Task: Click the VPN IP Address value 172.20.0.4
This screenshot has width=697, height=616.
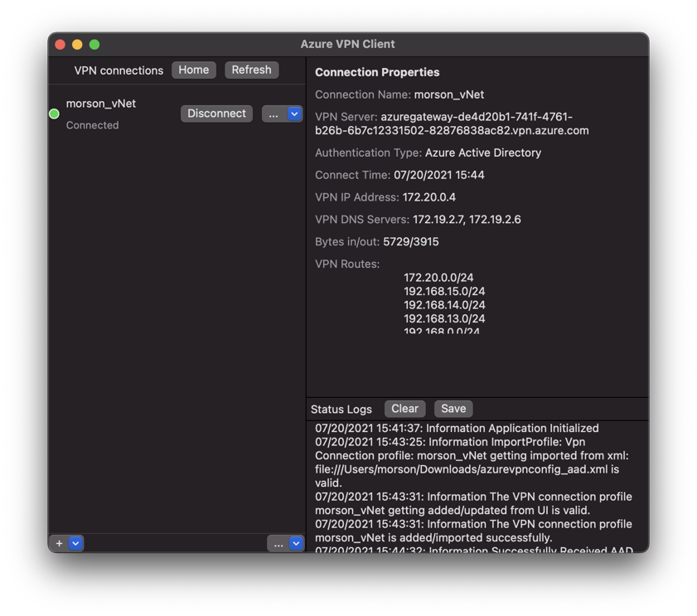Action: pos(428,197)
